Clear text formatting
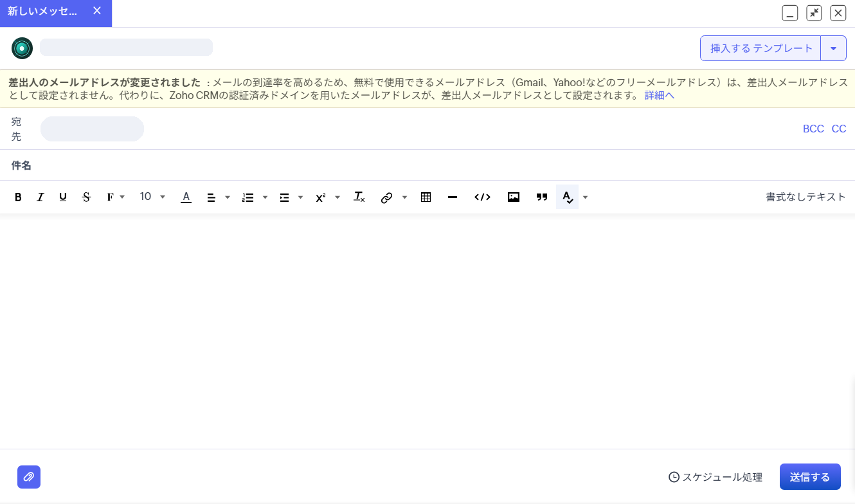 click(359, 197)
